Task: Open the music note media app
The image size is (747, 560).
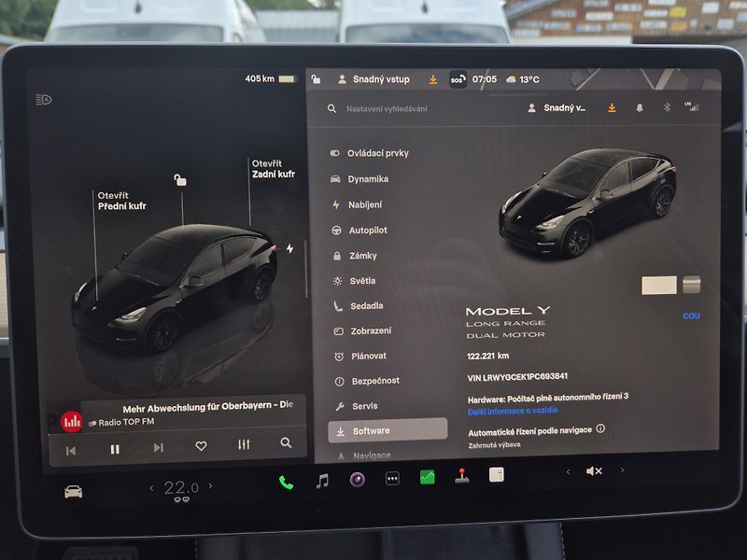Action: [x=322, y=481]
